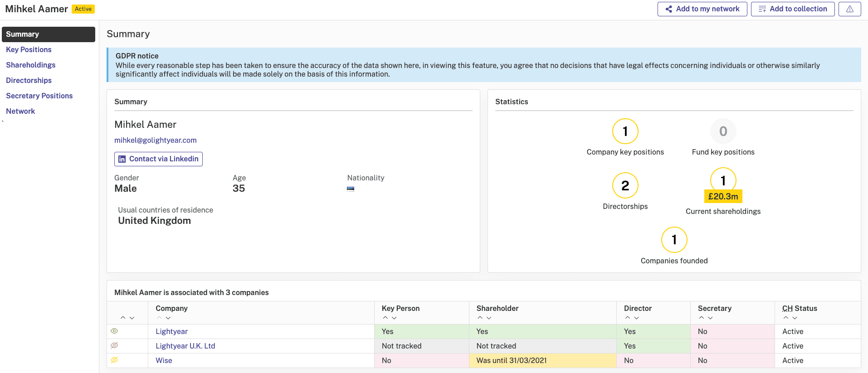Viewport: 868px width, 373px height.
Task: Click the Company key positions count circle
Action: (625, 131)
